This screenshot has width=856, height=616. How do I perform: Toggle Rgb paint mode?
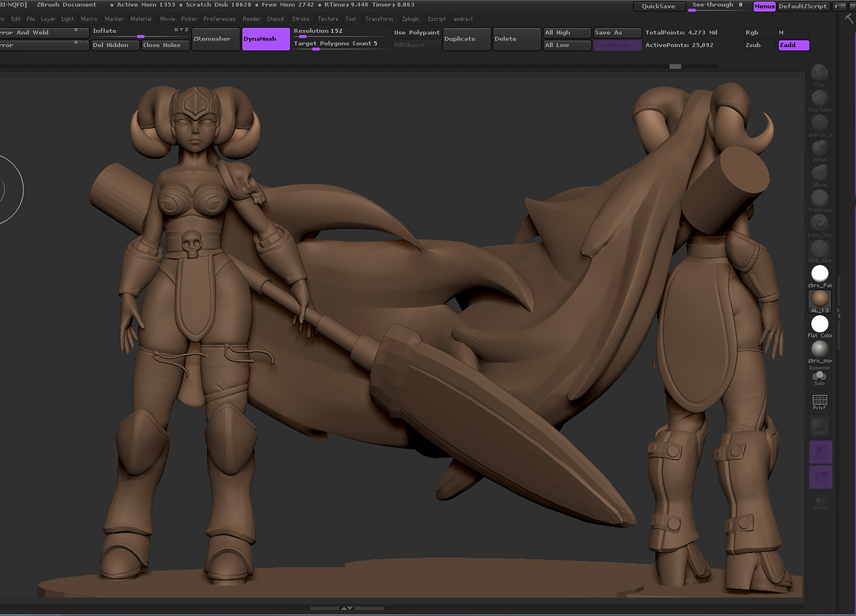(759, 33)
